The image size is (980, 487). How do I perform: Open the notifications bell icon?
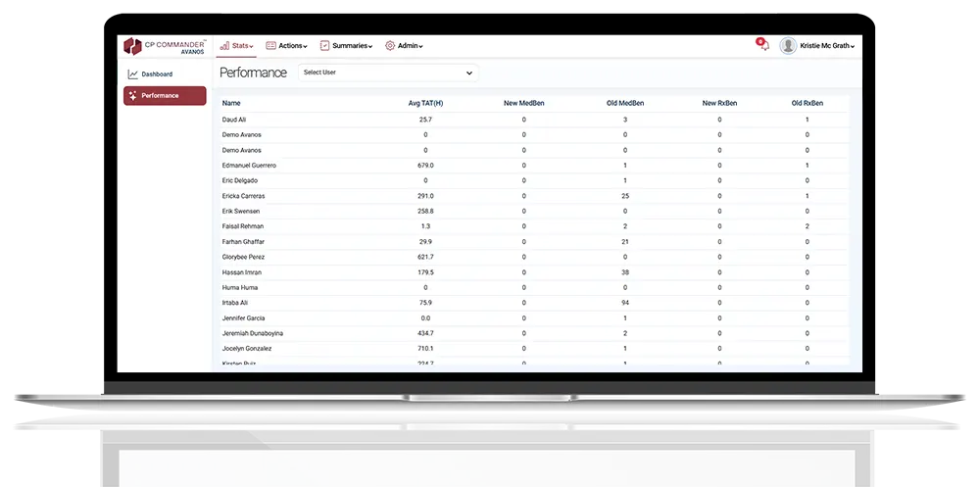pyautogui.click(x=762, y=45)
